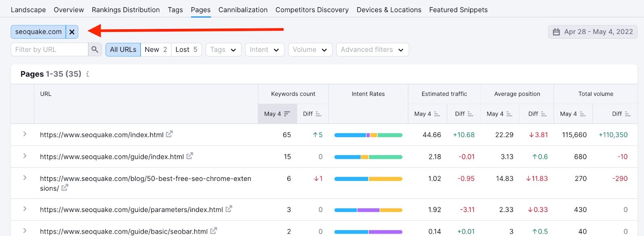Screen dimensions: 644x236
Task: Click the URL filter search magnifier icon
Action: coord(95,50)
